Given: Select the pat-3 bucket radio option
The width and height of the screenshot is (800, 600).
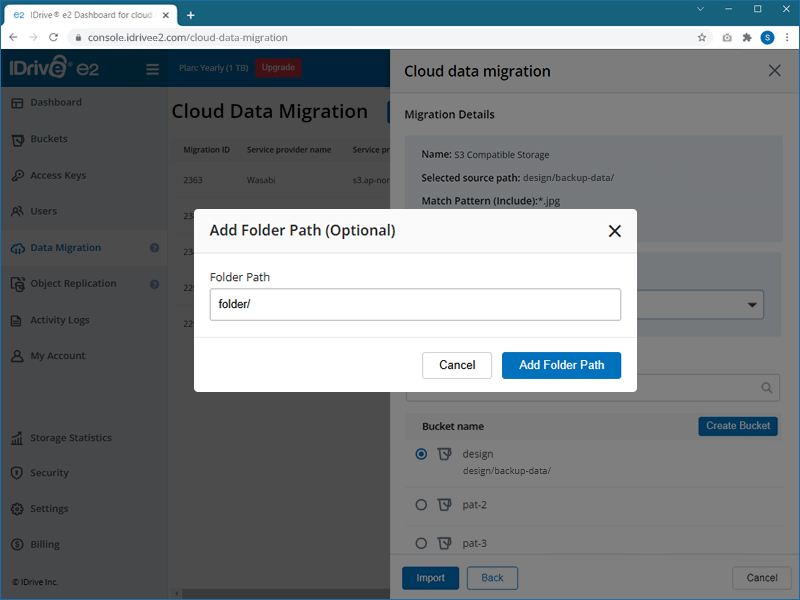Looking at the screenshot, I should point(421,543).
